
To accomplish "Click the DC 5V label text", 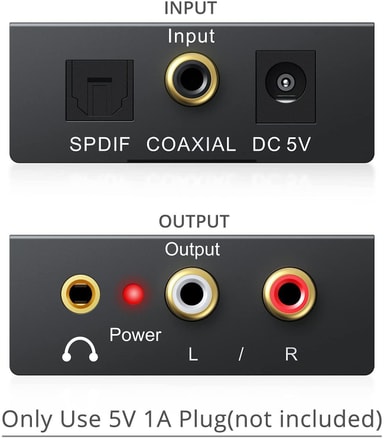I will [x=281, y=144].
